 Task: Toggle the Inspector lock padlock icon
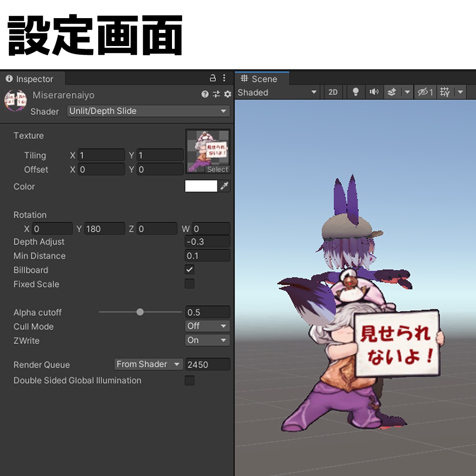213,78
